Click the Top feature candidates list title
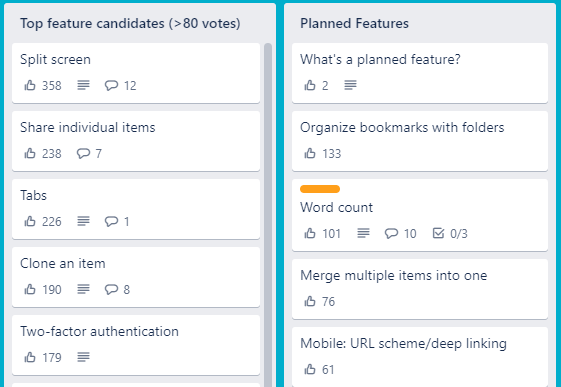Image resolution: width=561 pixels, height=387 pixels. click(x=130, y=23)
